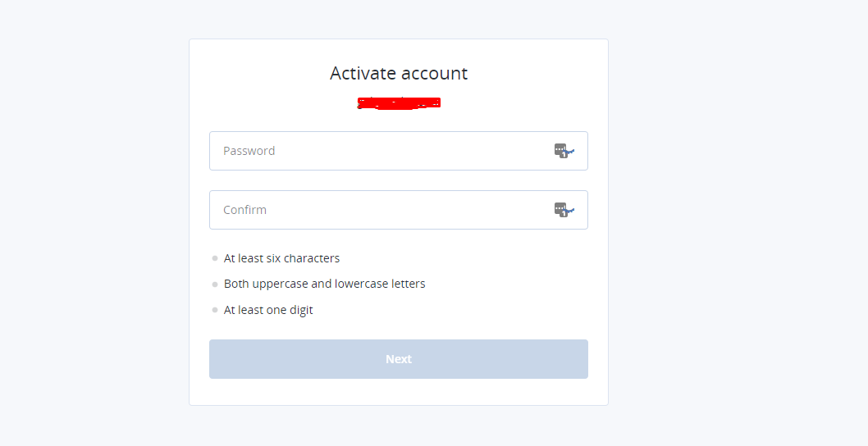Click the Next button

tap(399, 359)
